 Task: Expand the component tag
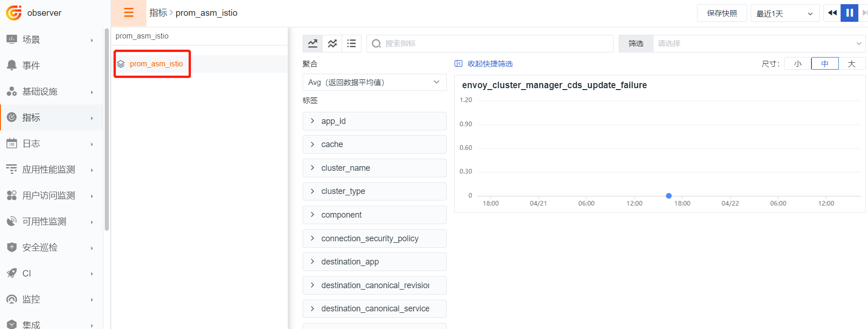374,215
